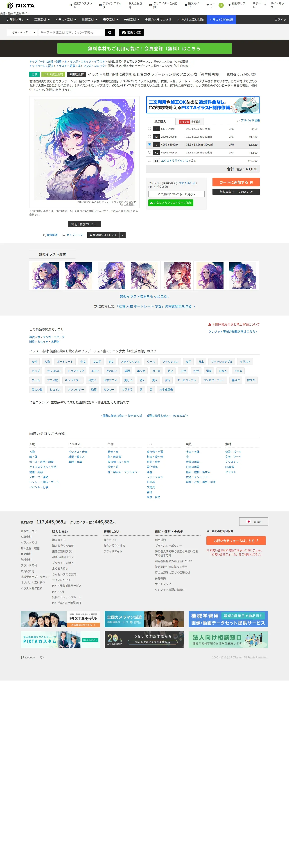
Task: Click the keyword search input field
Action: (71, 32)
